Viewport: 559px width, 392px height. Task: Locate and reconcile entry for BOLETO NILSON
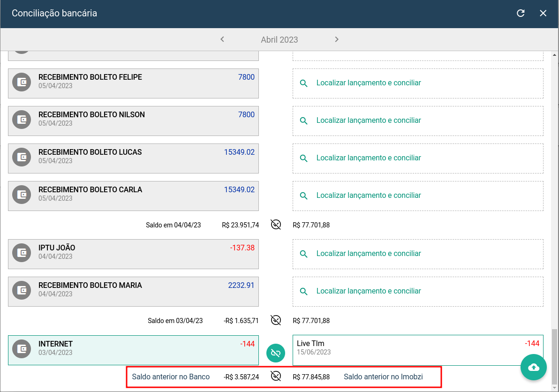pos(418,121)
